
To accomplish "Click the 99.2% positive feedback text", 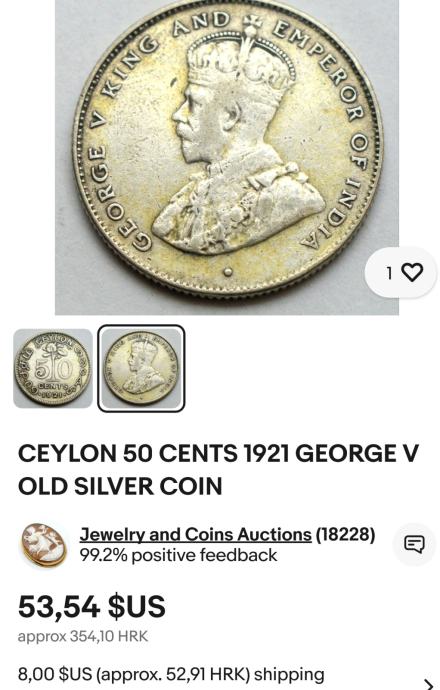I will (x=178, y=555).
